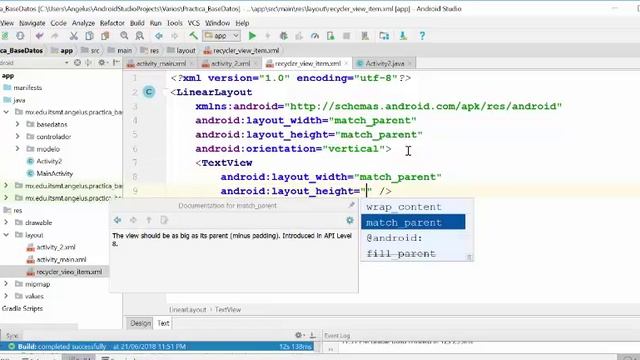
Task: Click LinearLayout in editor breadcrumb
Action: 188,309
